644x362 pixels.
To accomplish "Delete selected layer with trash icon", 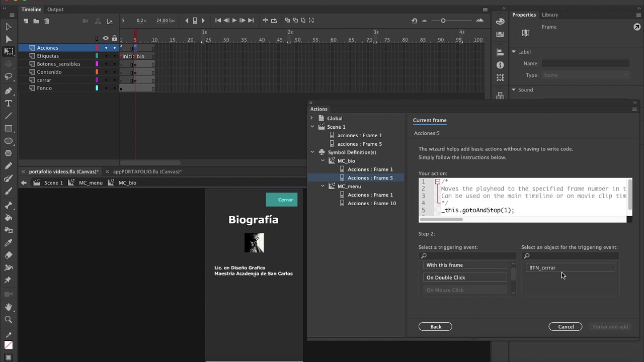I will (47, 21).
